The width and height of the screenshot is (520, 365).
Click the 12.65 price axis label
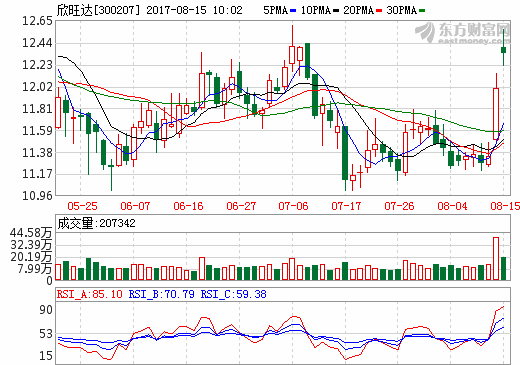coord(37,21)
